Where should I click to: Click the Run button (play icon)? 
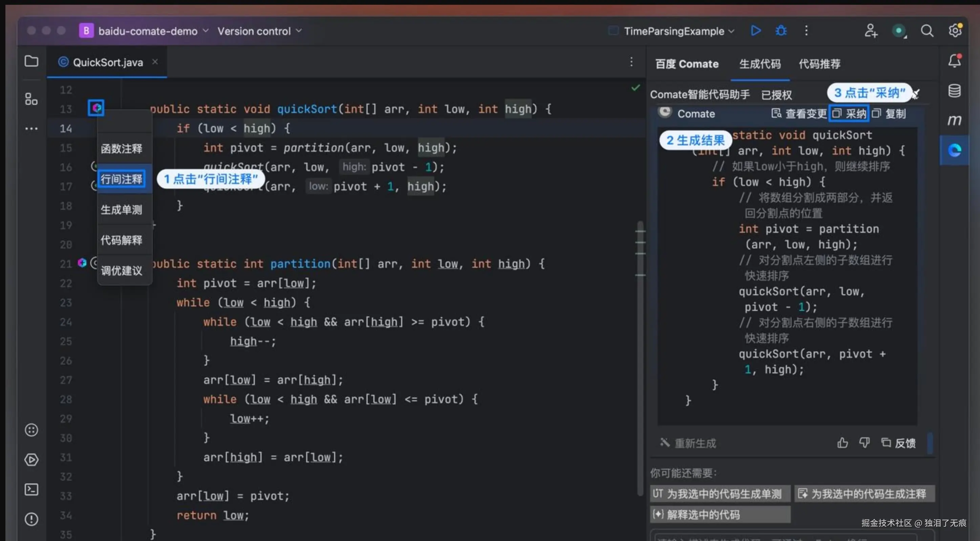(755, 31)
